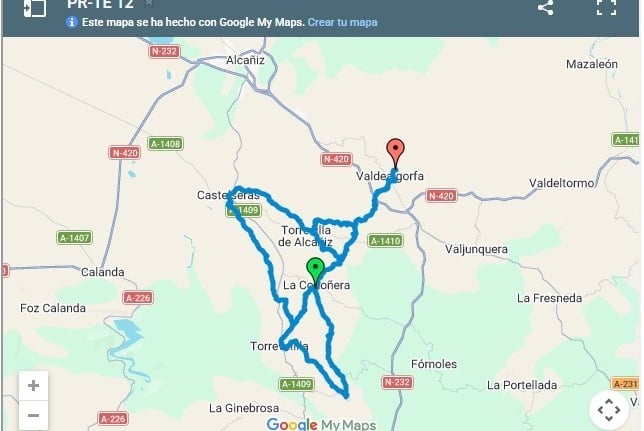The width and height of the screenshot is (644, 431).
Task: Click the Alcañiz town label
Action: pos(245,60)
